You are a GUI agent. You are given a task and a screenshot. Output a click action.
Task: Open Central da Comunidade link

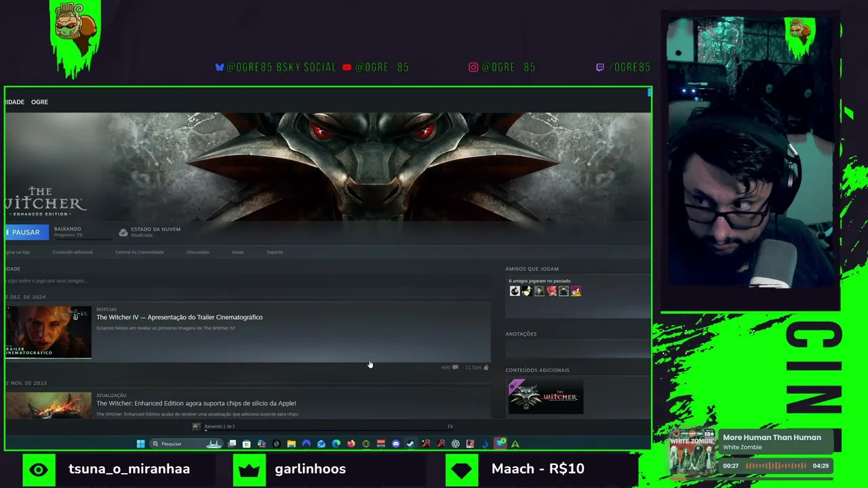coord(139,252)
